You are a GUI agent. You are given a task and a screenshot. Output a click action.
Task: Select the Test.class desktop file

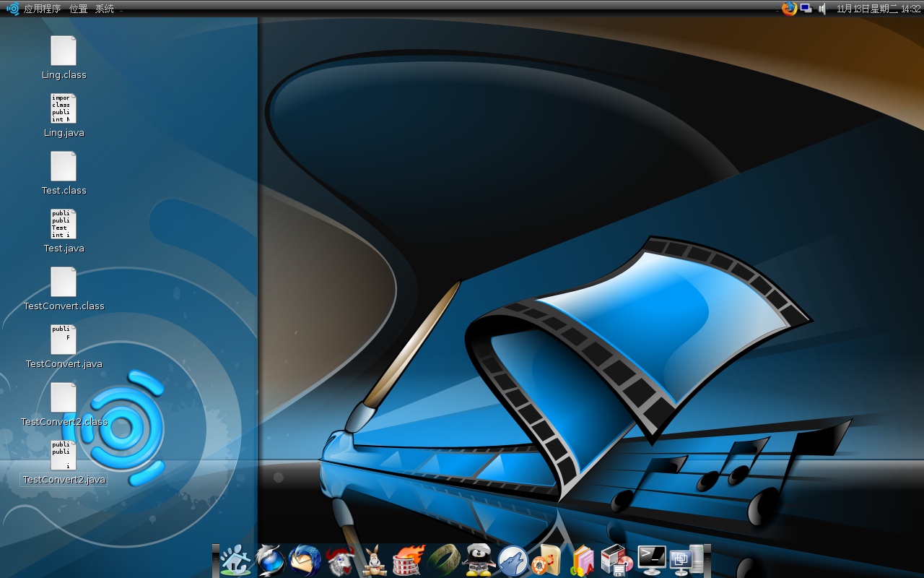(64, 173)
